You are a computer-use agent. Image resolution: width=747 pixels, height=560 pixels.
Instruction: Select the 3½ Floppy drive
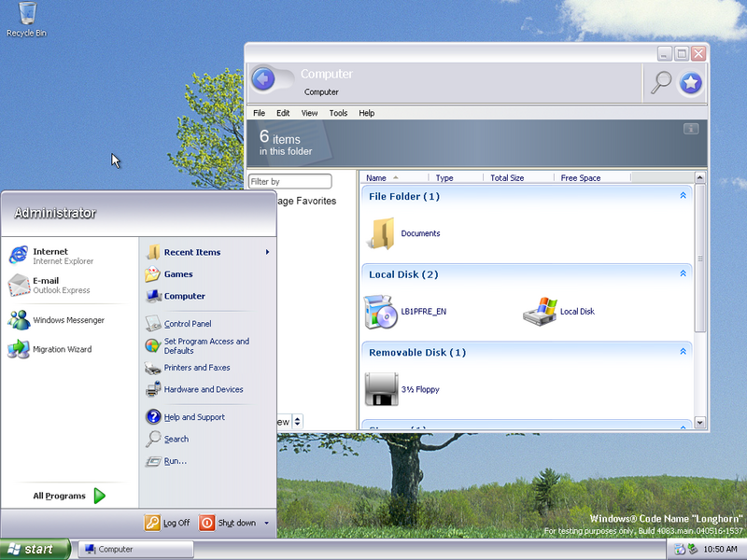click(x=381, y=389)
